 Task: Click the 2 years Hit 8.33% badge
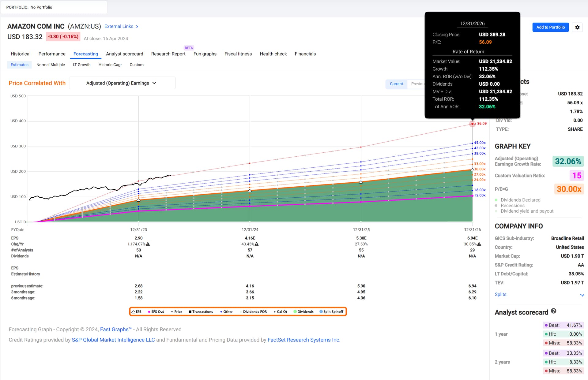pyautogui.click(x=563, y=362)
